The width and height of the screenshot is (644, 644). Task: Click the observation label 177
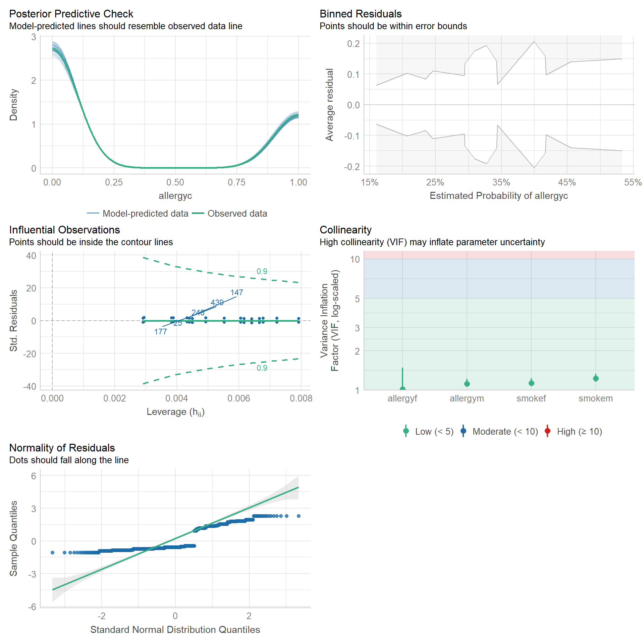coord(161,332)
